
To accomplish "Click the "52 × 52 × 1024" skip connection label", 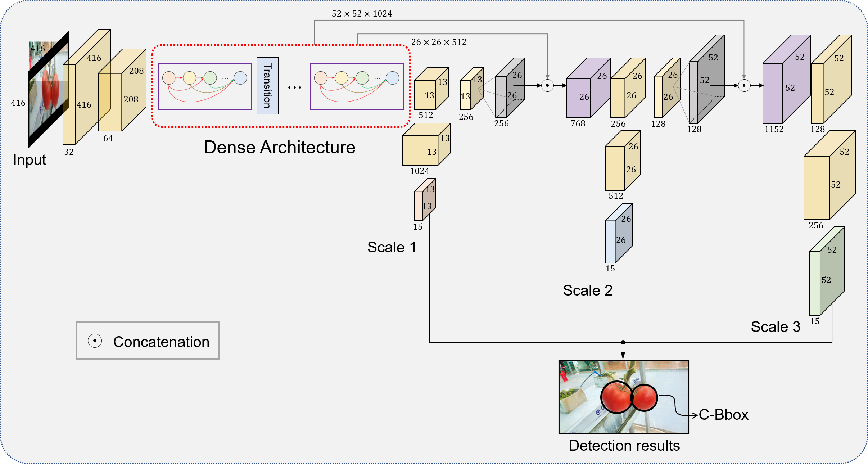I will [x=362, y=14].
